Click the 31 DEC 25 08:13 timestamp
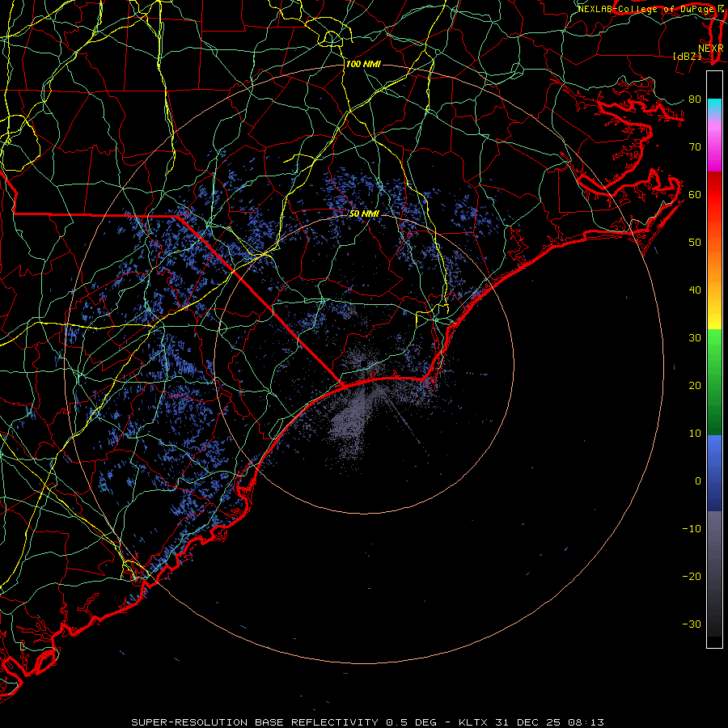The height and width of the screenshot is (728, 728). click(550, 722)
